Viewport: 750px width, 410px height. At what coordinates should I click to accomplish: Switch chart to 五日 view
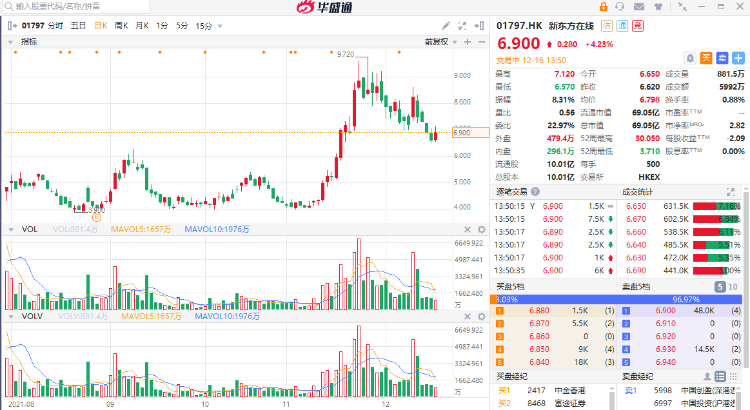pos(78,26)
